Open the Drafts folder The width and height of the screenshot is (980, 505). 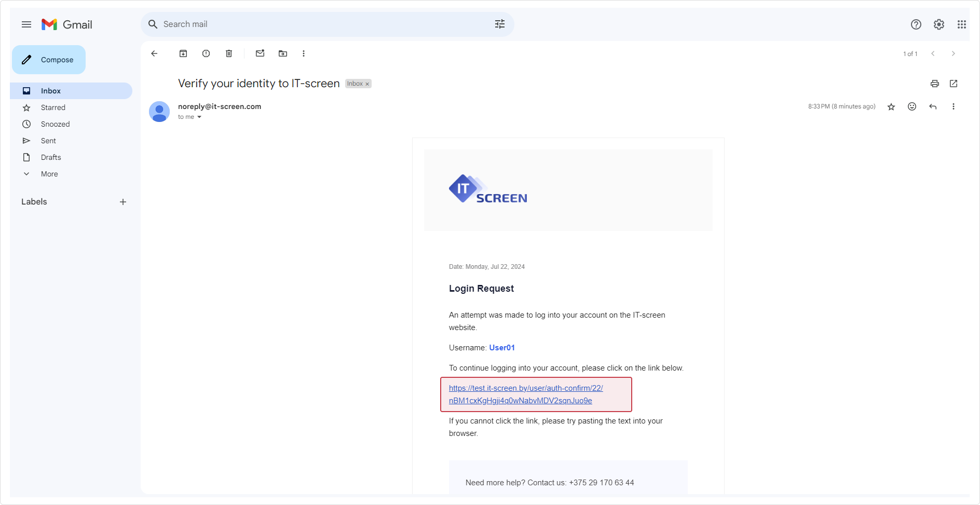tap(51, 157)
